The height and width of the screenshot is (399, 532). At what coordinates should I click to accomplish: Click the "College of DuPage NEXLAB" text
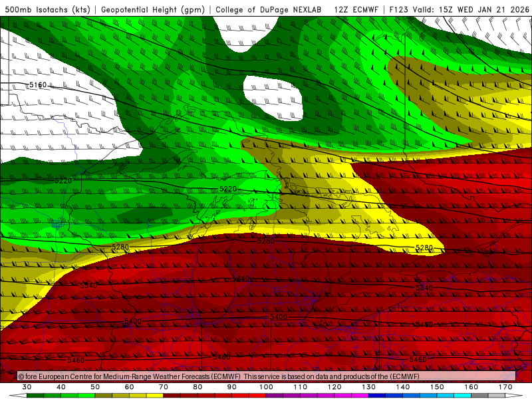tap(269, 9)
